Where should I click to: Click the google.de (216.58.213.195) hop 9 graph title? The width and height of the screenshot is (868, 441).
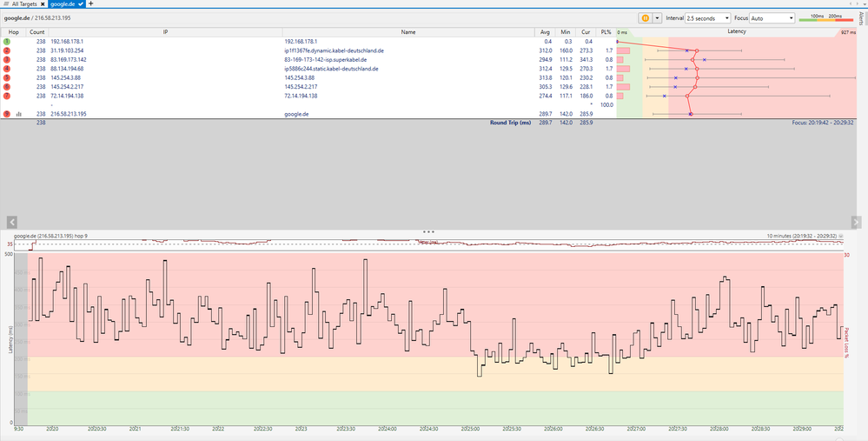click(x=51, y=236)
